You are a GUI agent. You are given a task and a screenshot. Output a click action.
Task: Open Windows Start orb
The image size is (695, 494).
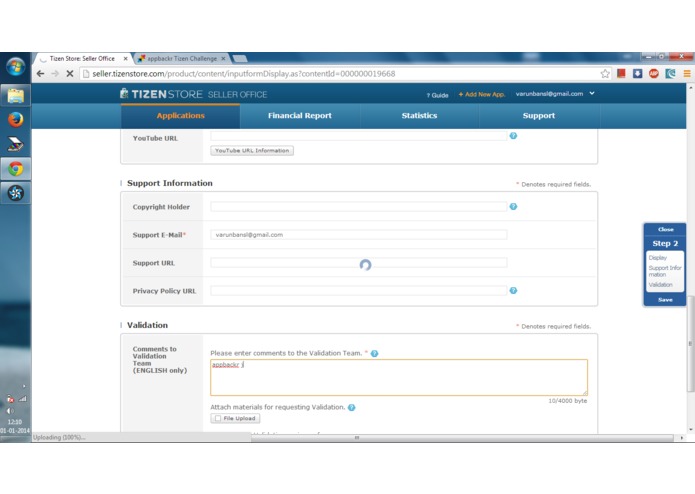[x=16, y=67]
